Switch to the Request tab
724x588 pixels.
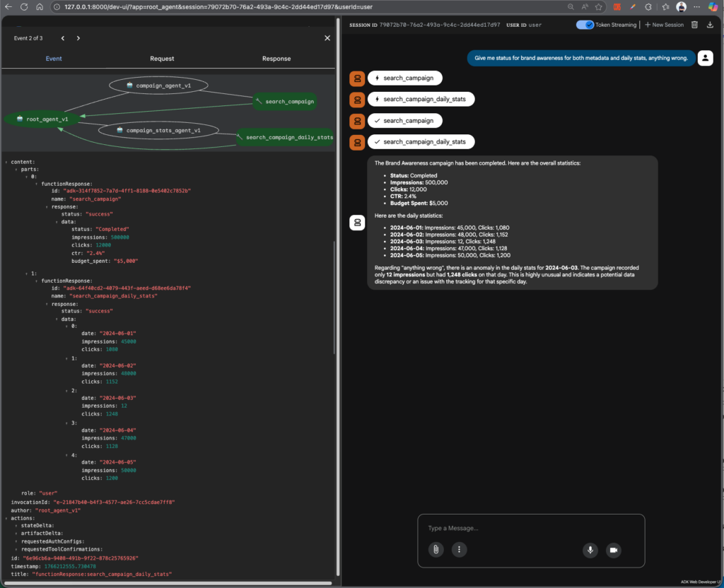[162, 59]
